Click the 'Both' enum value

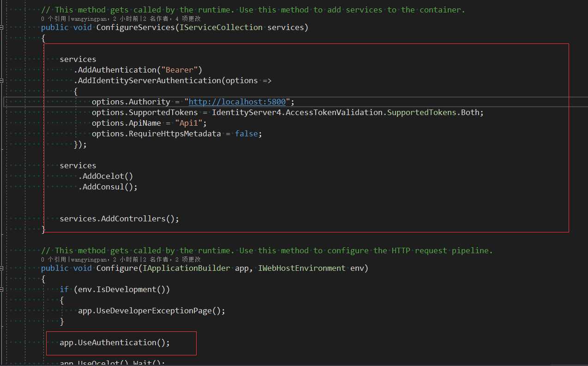click(470, 112)
